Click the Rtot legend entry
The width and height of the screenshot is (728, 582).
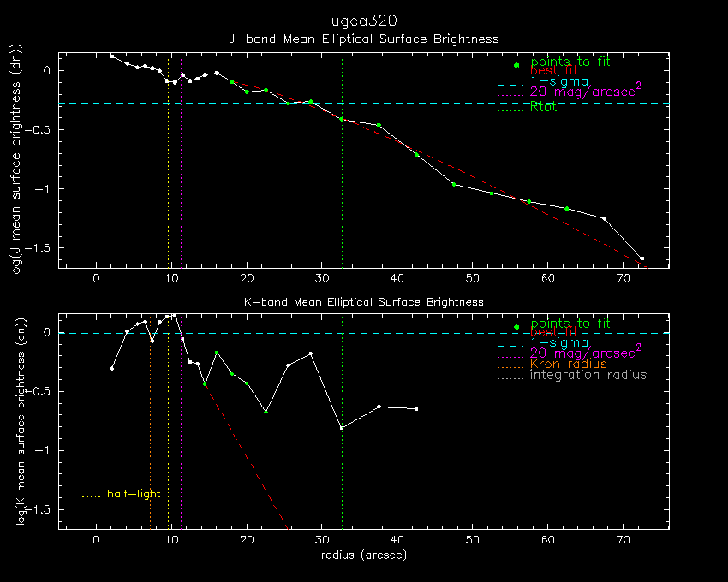tap(544, 107)
